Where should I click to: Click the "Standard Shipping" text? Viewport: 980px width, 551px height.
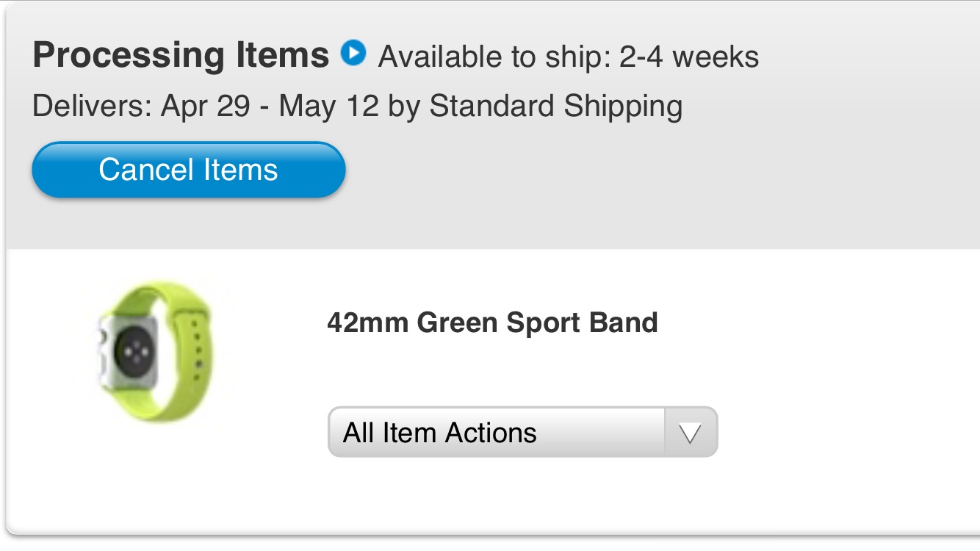coord(555,106)
